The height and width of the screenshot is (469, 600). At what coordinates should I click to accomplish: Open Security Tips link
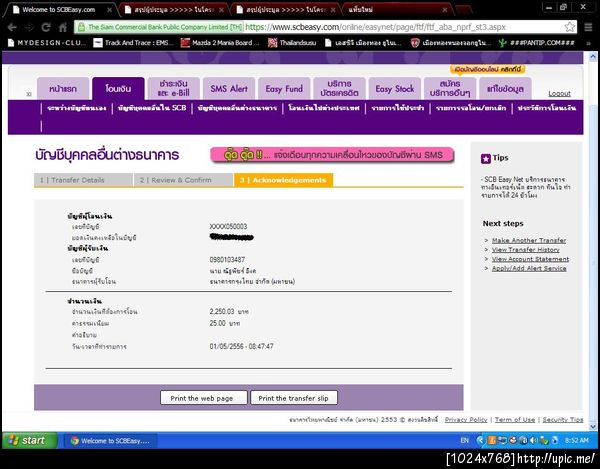[x=562, y=420]
